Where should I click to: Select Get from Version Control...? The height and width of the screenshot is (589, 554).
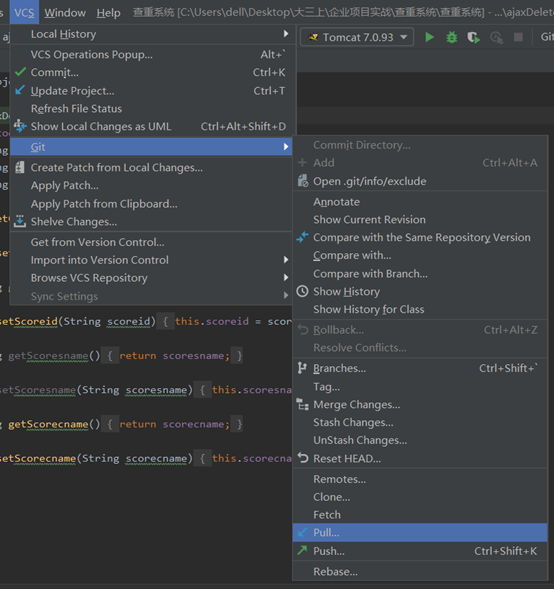151,242
